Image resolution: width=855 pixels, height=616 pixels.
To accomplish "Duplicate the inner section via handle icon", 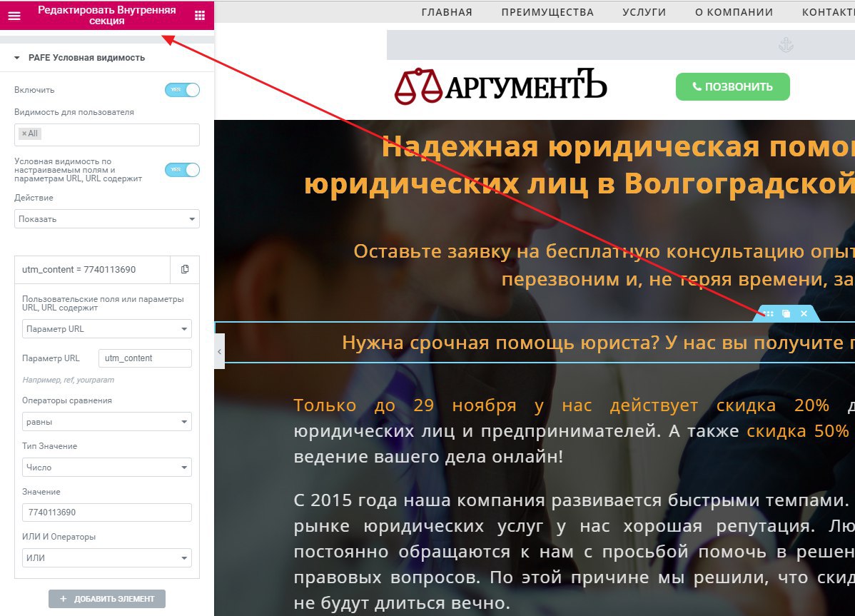I will coord(786,313).
